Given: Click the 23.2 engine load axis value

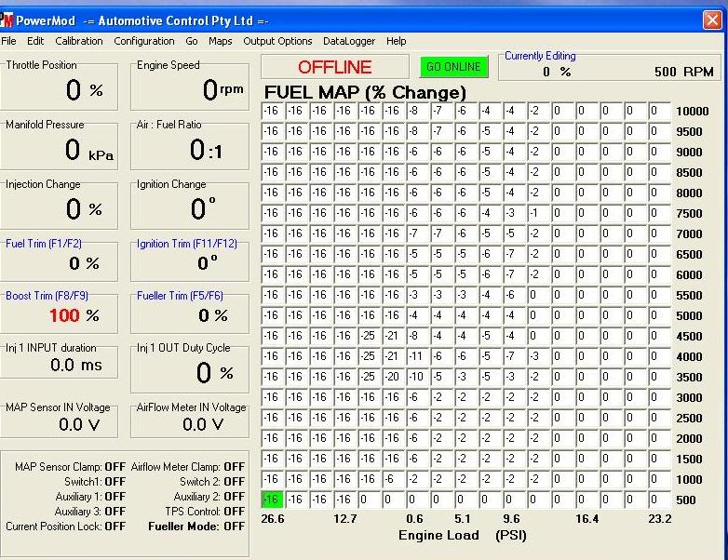Looking at the screenshot, I should click(660, 519).
